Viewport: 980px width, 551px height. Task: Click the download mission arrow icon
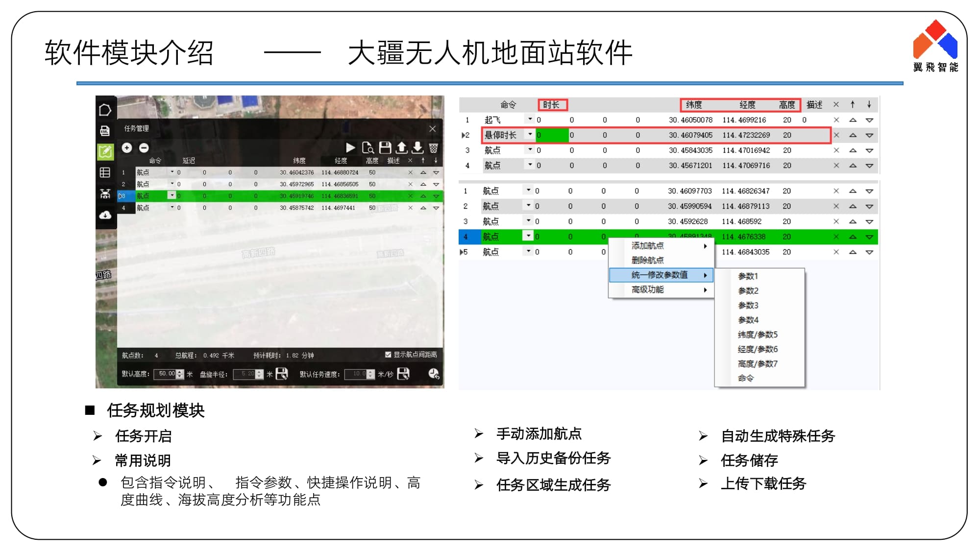[x=417, y=147]
